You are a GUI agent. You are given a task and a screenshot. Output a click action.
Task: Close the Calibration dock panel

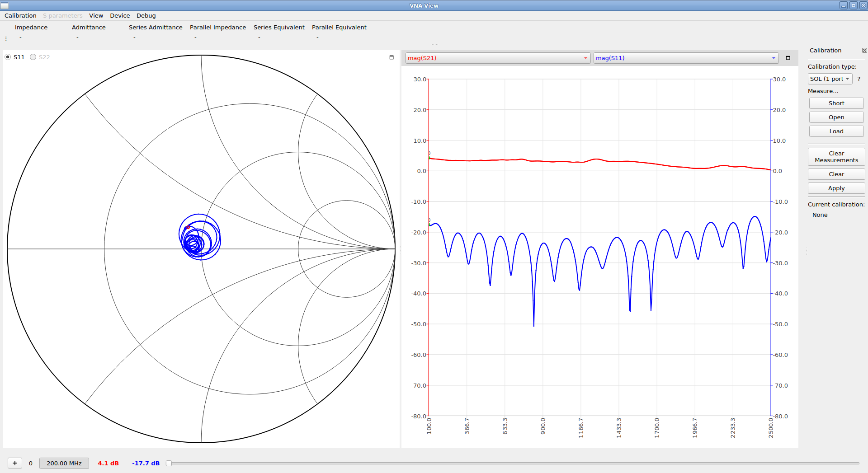(x=864, y=51)
